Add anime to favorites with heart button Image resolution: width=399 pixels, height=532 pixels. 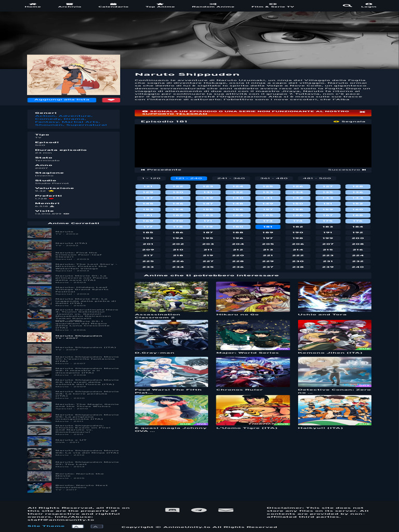pos(111,100)
